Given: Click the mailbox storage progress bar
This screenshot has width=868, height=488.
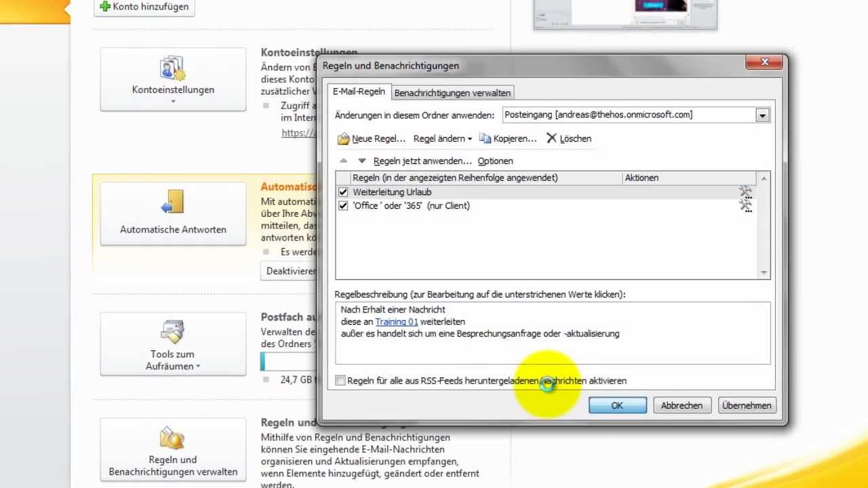Looking at the screenshot, I should tap(288, 361).
